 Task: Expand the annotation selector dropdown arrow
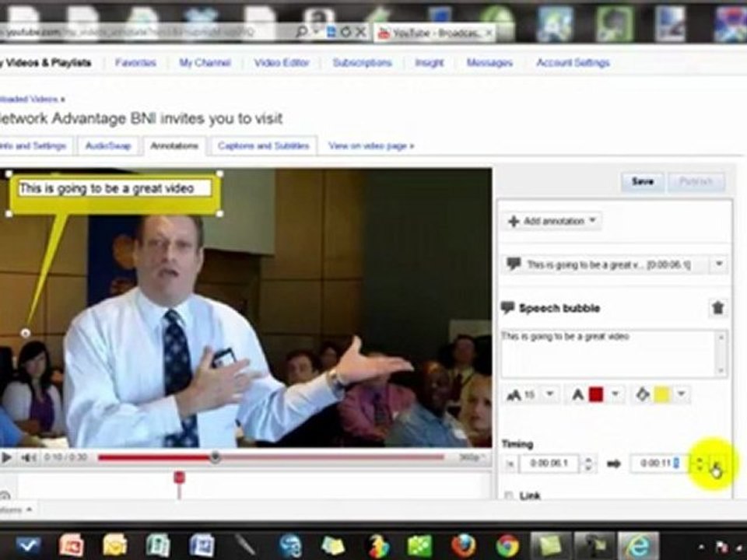[719, 264]
